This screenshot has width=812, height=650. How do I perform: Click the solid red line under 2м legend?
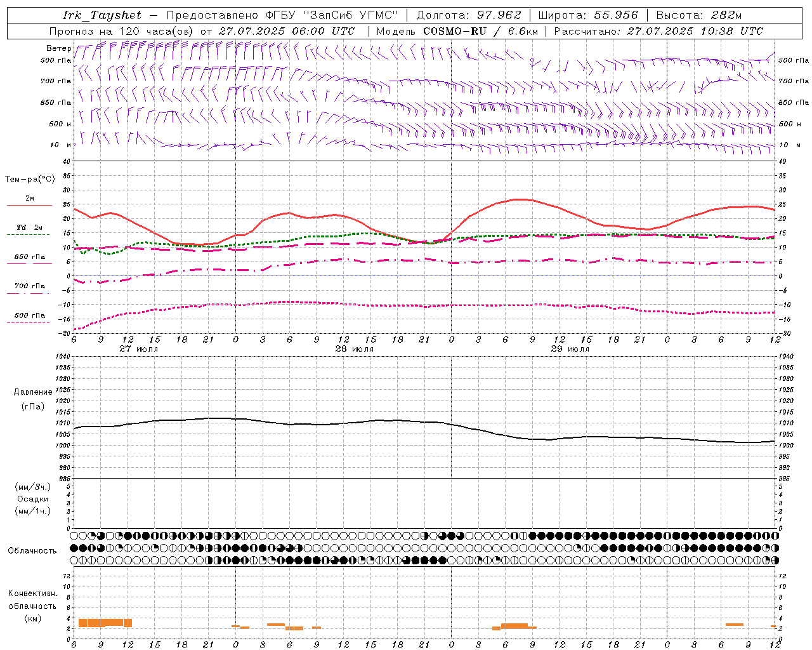(x=29, y=206)
